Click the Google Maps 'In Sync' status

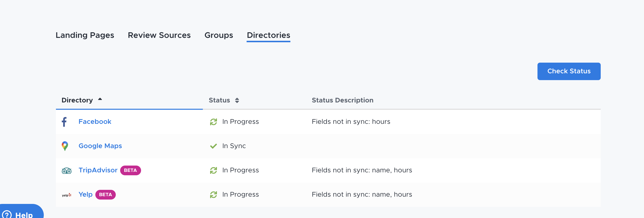coord(234,146)
